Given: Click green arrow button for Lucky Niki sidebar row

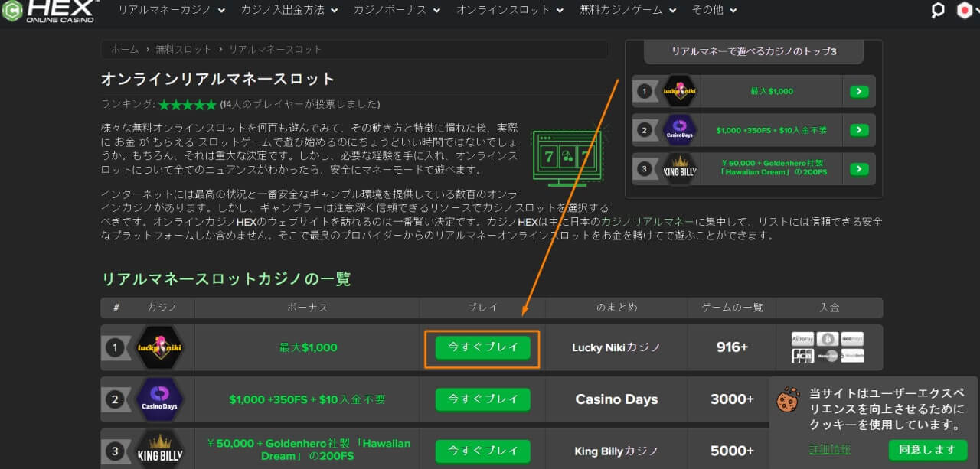Looking at the screenshot, I should (859, 91).
